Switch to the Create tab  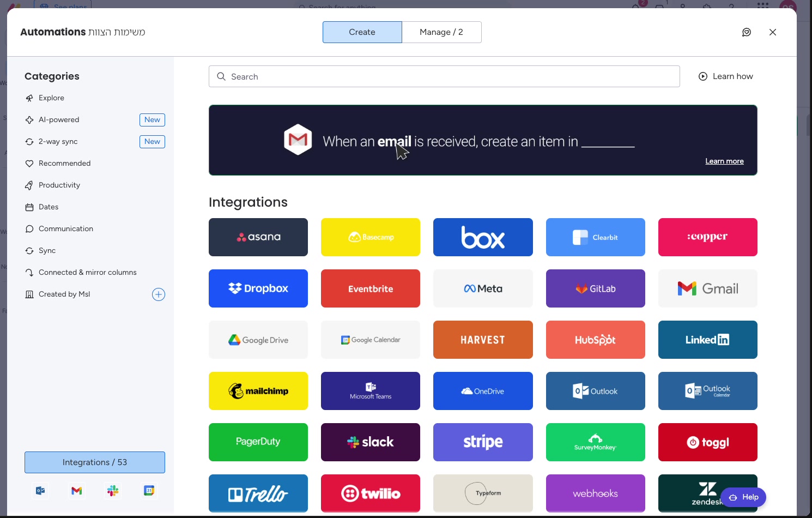click(362, 32)
